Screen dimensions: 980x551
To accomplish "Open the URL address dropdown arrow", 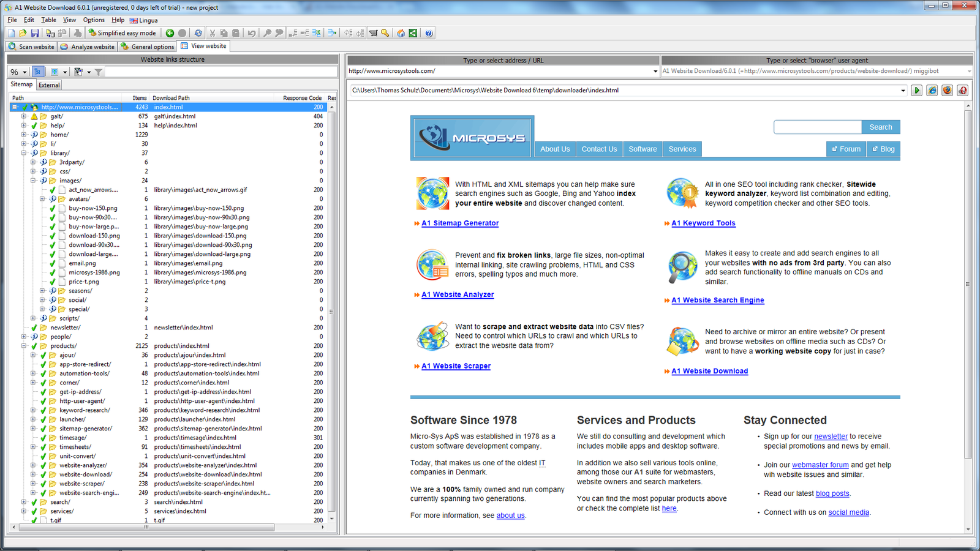I will tap(655, 72).
